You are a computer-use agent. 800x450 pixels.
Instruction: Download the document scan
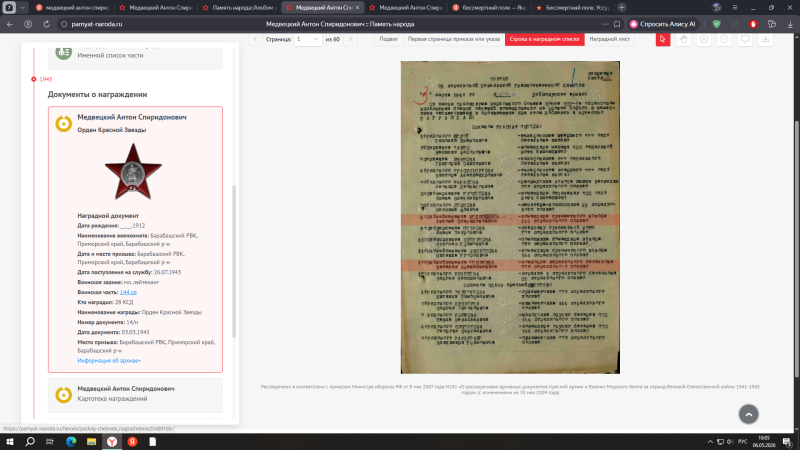[765, 39]
